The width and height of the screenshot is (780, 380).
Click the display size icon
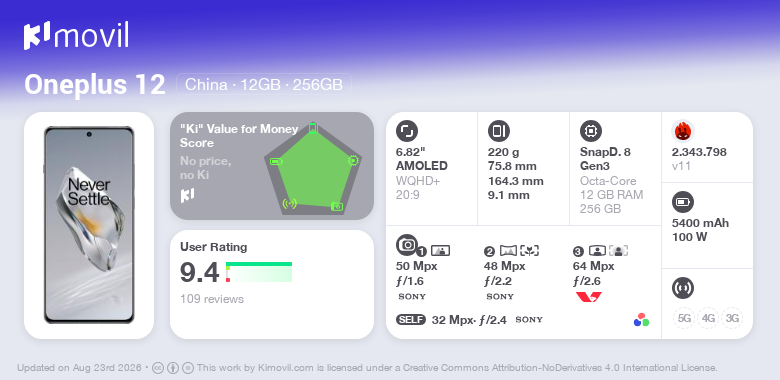coord(407,131)
